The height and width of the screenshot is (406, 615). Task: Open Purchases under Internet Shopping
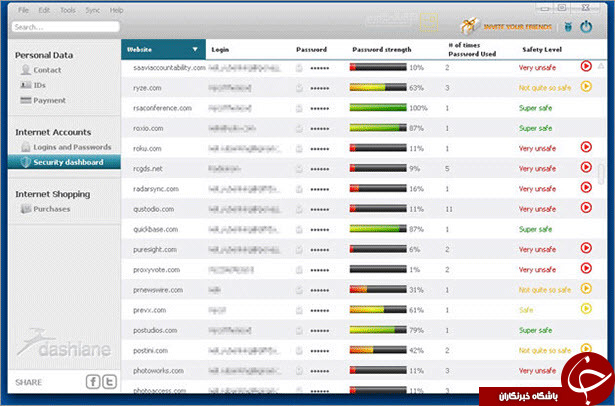pos(52,209)
